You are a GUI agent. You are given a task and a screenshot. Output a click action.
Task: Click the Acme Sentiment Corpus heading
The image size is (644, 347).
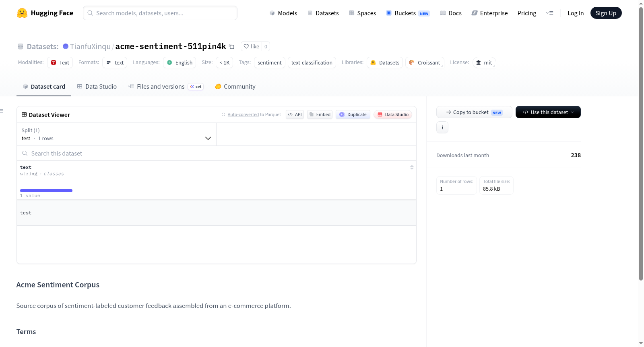[x=58, y=285]
